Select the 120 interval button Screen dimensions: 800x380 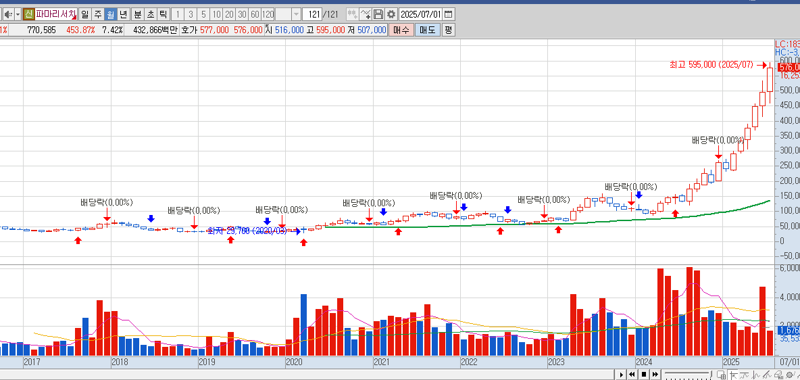pos(268,14)
